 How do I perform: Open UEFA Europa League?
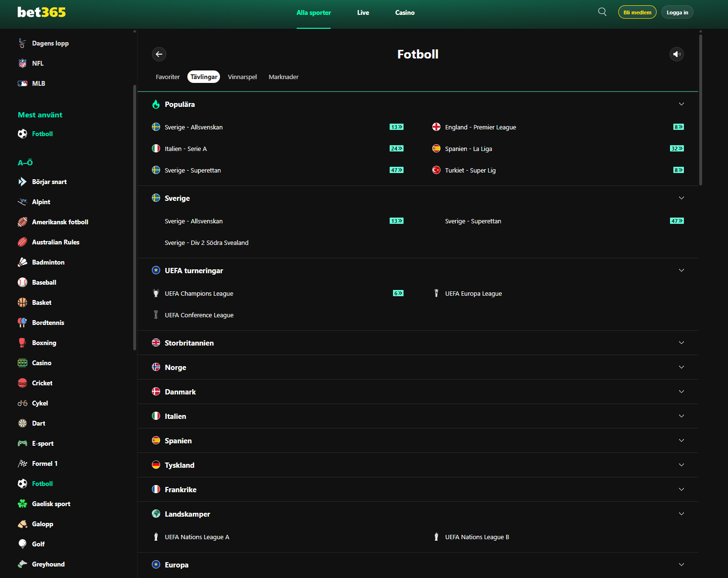[474, 293]
